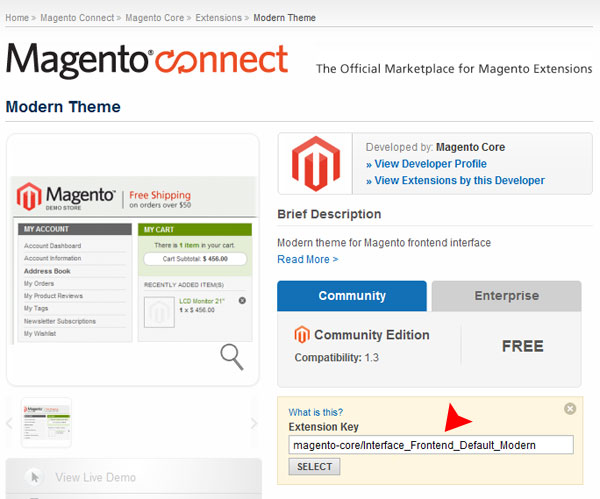
Task: Open the Extensions breadcrumb link
Action: (x=218, y=18)
